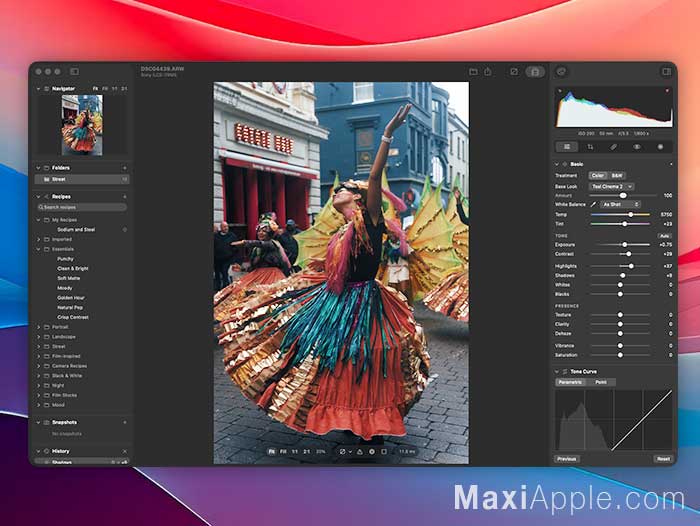Switch Tone Curve to Parametric
This screenshot has height=526, width=700.
pyautogui.click(x=571, y=382)
